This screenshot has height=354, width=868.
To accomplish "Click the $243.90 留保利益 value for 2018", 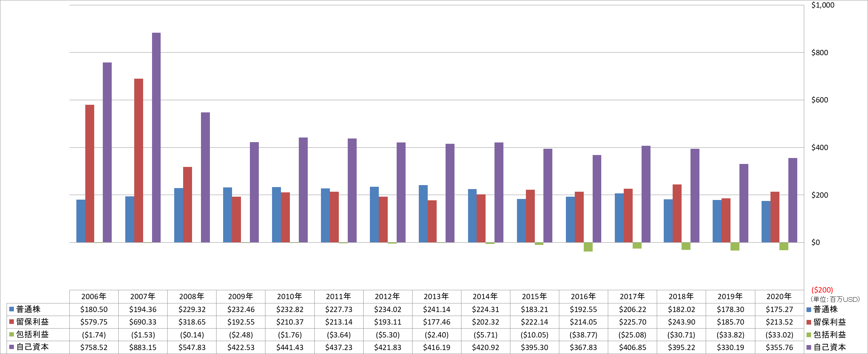I will point(681,322).
